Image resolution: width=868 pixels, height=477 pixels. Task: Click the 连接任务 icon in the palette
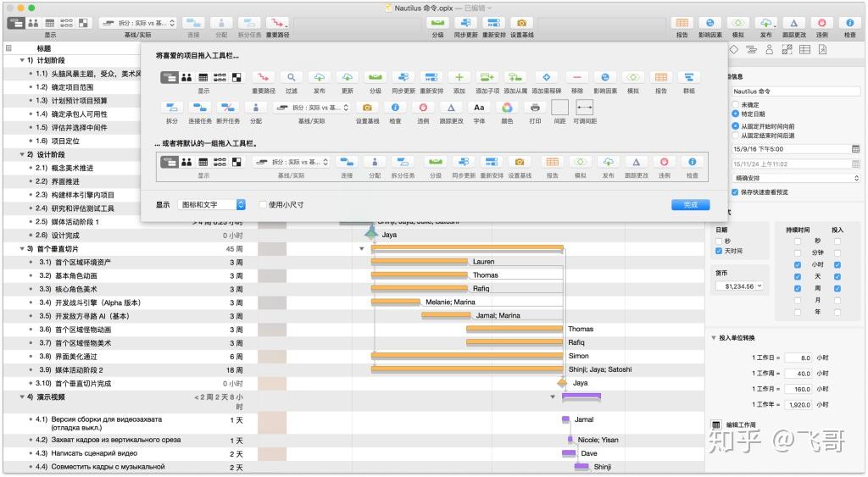(x=200, y=108)
